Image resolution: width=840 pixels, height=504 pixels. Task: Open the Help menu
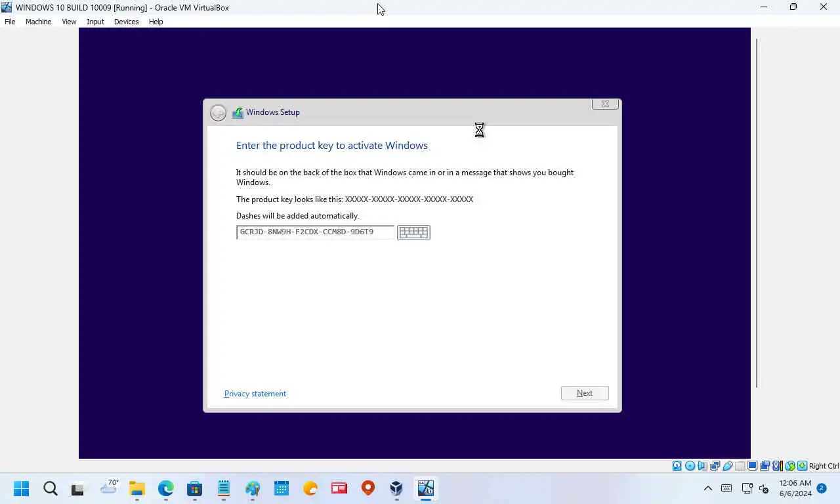156,22
